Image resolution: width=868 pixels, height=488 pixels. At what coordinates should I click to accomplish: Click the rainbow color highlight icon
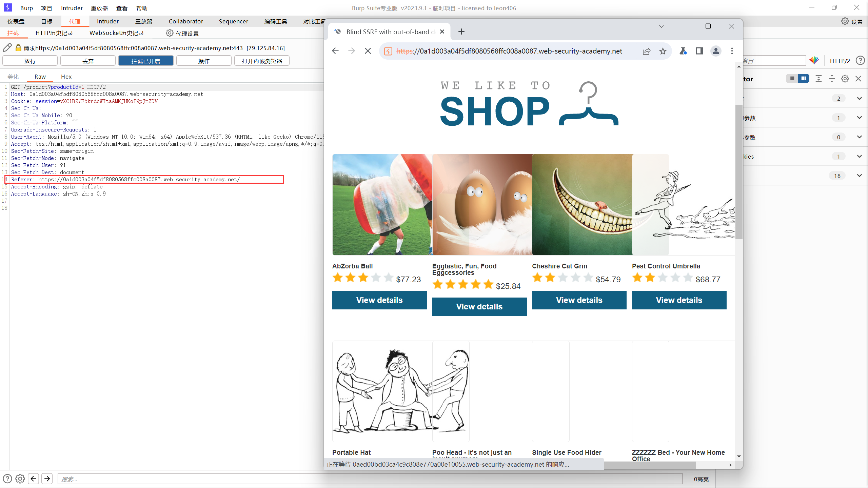pyautogui.click(x=814, y=61)
